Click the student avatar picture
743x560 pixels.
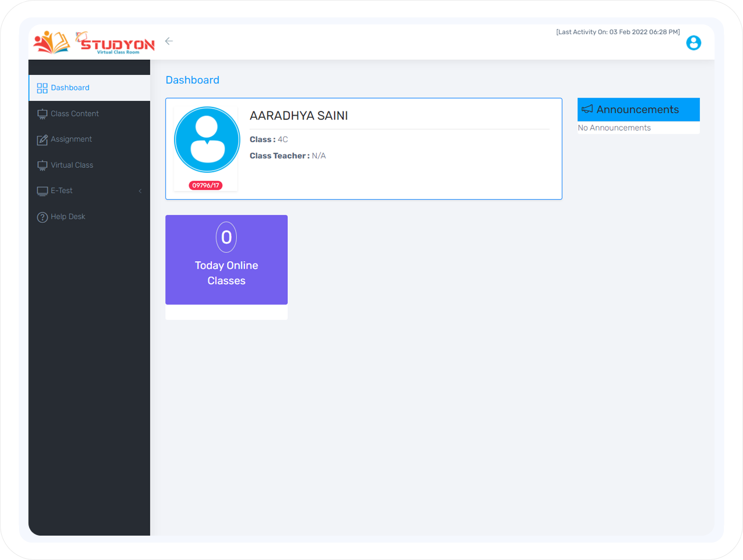[x=207, y=140]
